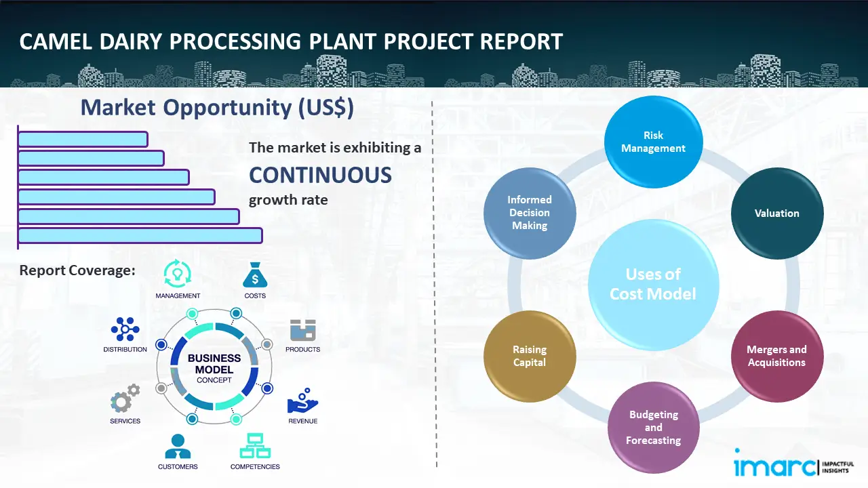868x488 pixels.
Task: Select the Valuation circle
Action: click(776, 213)
